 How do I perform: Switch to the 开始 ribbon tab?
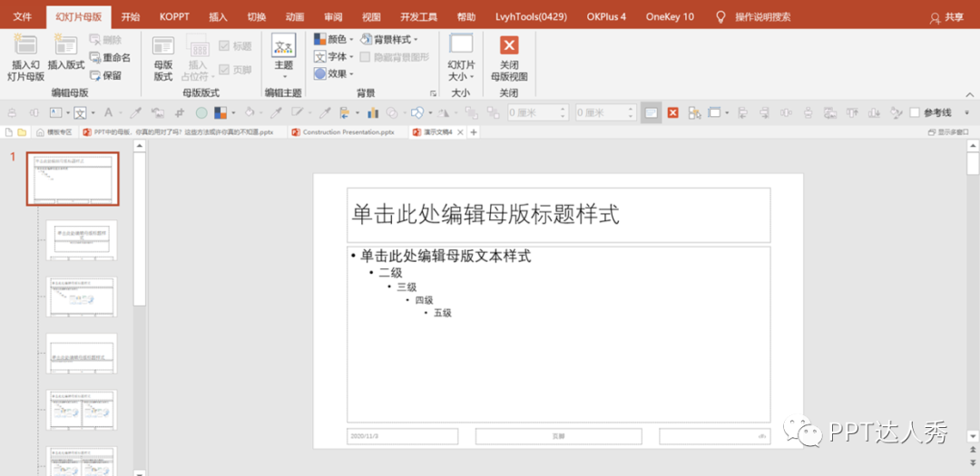[x=131, y=17]
